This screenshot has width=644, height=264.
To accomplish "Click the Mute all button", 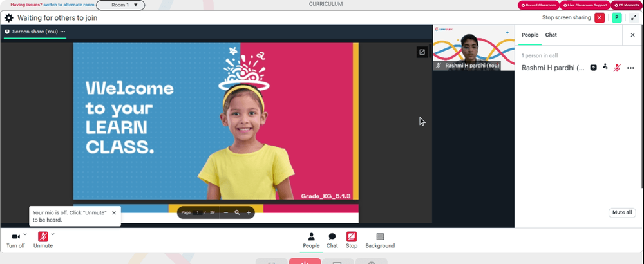I will point(622,212).
